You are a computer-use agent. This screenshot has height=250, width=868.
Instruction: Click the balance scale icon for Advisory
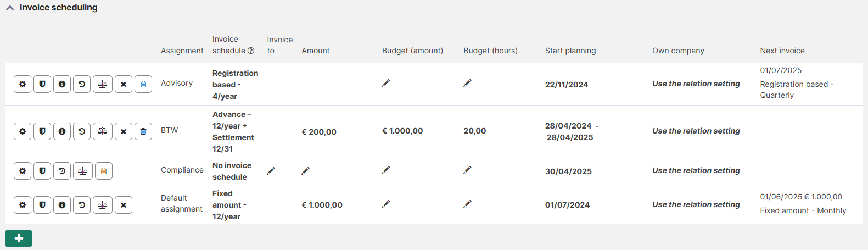pos(102,84)
